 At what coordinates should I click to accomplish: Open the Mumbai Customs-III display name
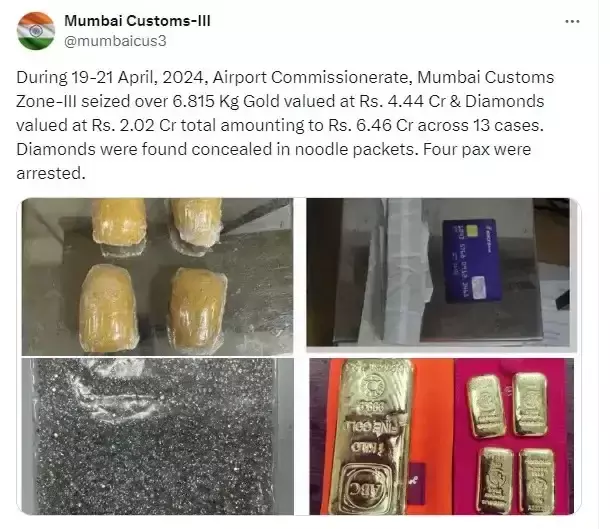[137, 21]
